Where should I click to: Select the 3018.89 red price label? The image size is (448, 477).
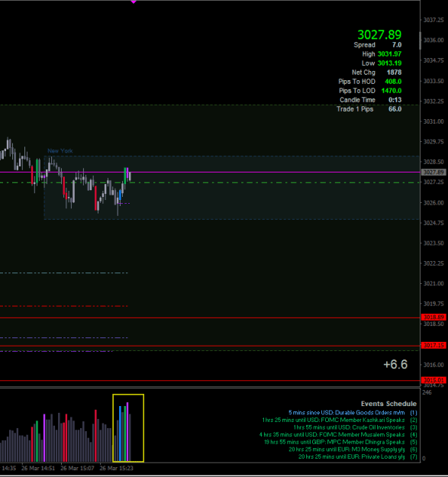pos(433,317)
